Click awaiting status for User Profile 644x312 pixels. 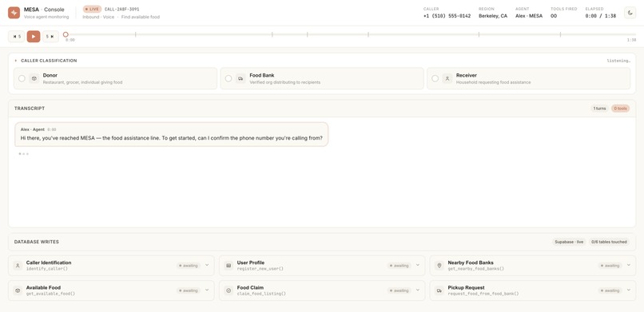[x=400, y=266]
